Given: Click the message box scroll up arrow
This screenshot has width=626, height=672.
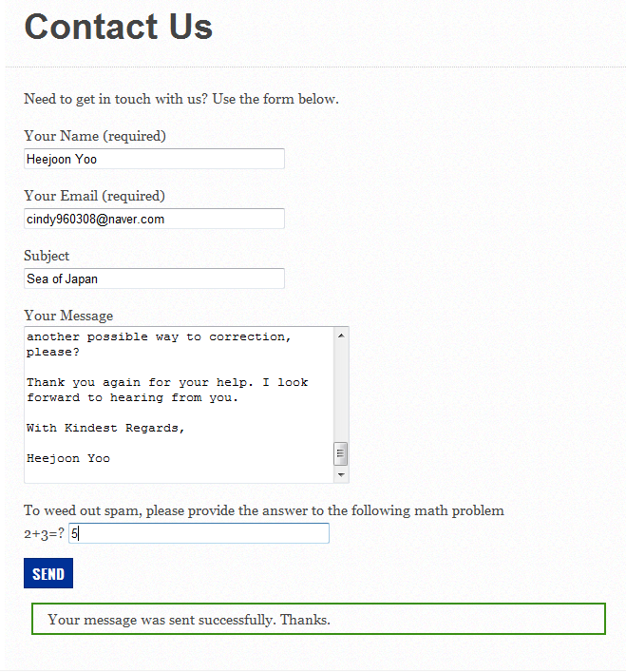Looking at the screenshot, I should (x=342, y=335).
